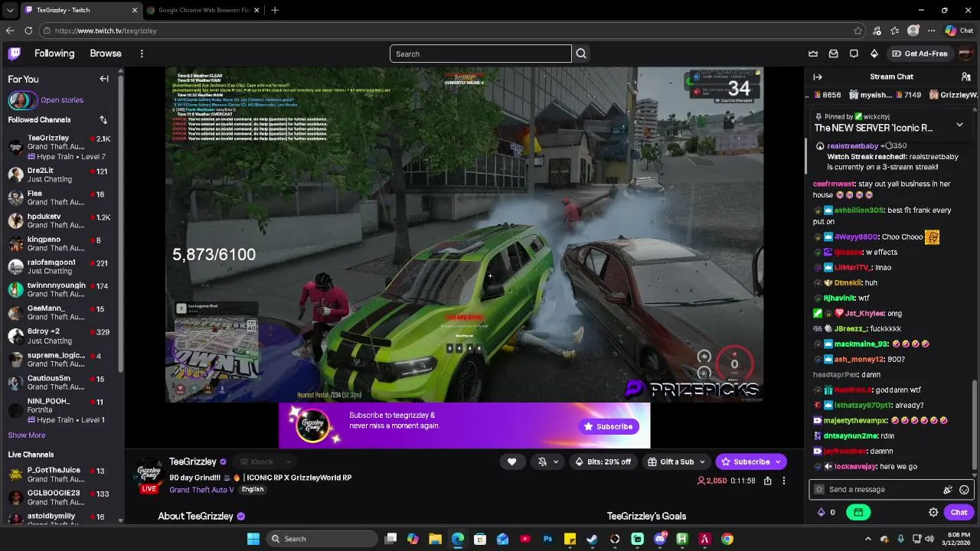Click the chat scrollbar
The image size is (980, 551).
[x=975, y=423]
